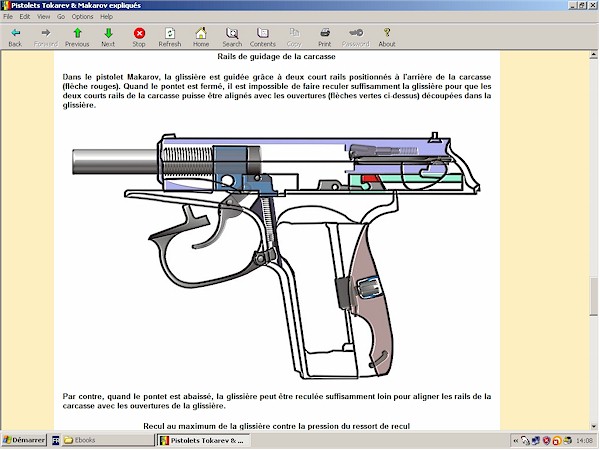The height and width of the screenshot is (450, 600).
Task: Open the View menu
Action: pos(43,16)
